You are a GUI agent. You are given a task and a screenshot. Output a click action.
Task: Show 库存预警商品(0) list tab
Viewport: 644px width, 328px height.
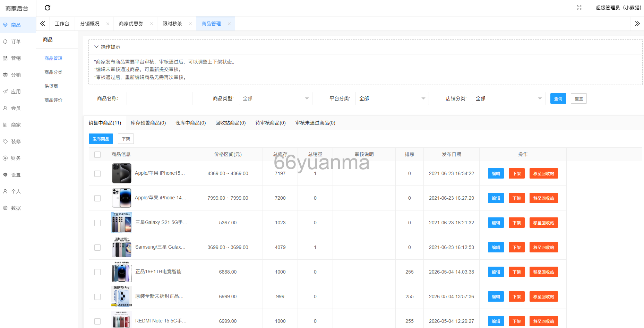point(148,123)
